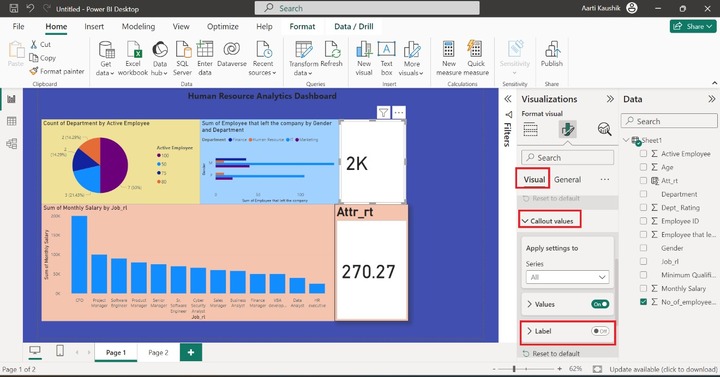Create a Quick measure
Screen dimensions: 720x377
476,58
